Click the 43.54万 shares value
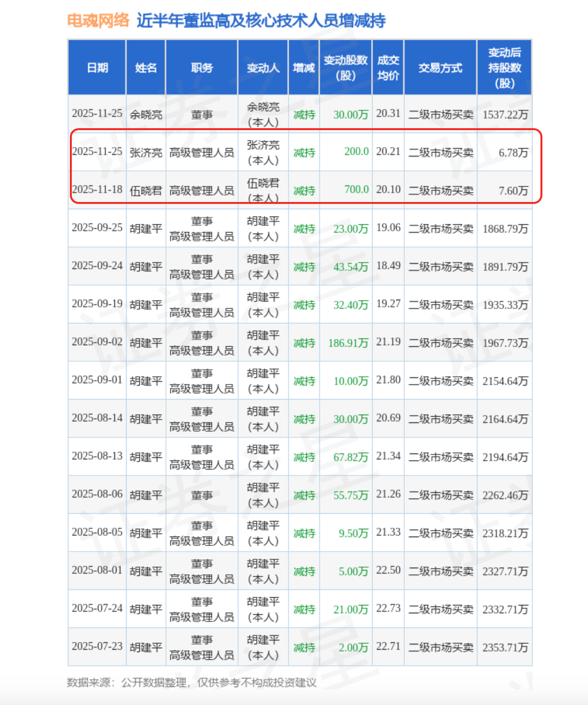This screenshot has width=588, height=705. (x=351, y=267)
